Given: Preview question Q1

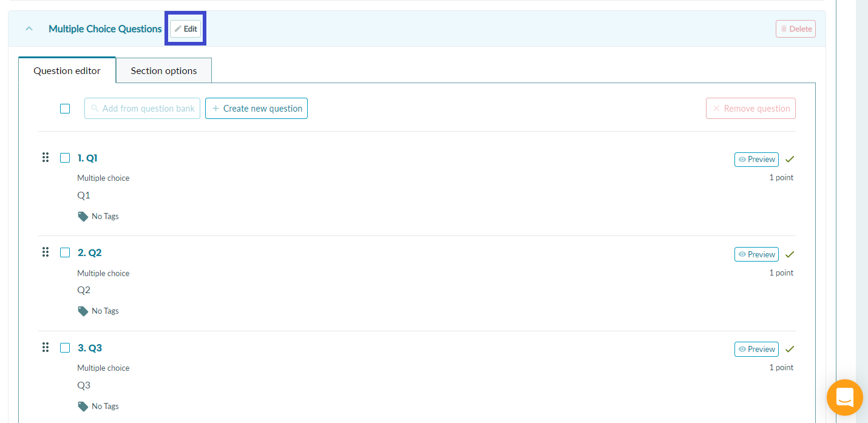Looking at the screenshot, I should (x=756, y=159).
